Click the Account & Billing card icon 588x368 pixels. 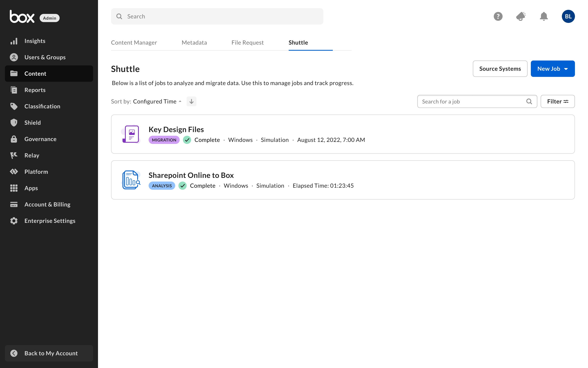(14, 204)
